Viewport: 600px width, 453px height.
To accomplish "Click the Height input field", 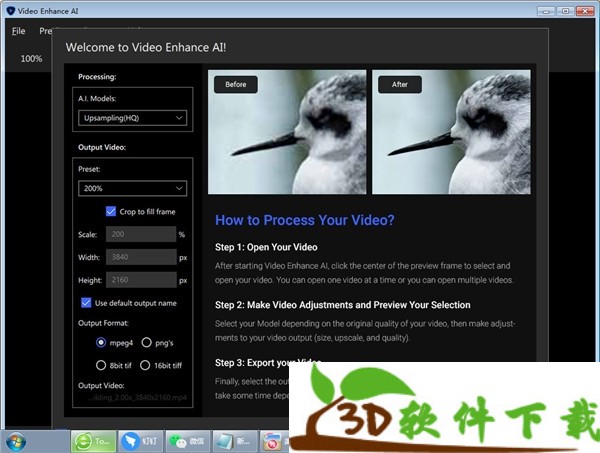I will click(141, 280).
